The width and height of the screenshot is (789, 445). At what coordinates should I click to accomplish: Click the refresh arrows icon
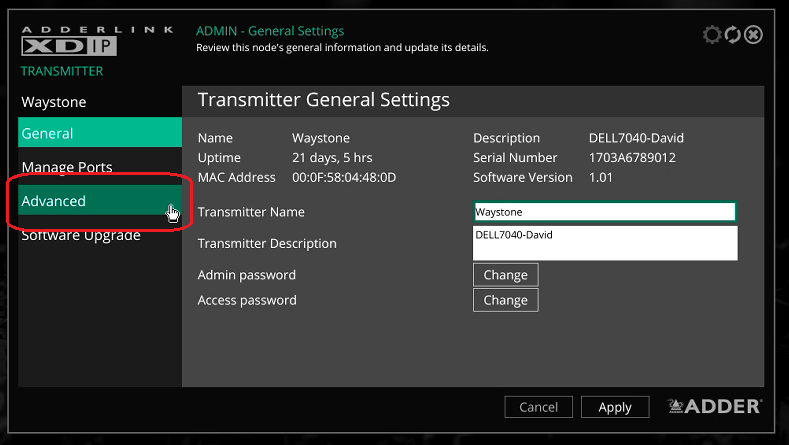pyautogui.click(x=733, y=35)
